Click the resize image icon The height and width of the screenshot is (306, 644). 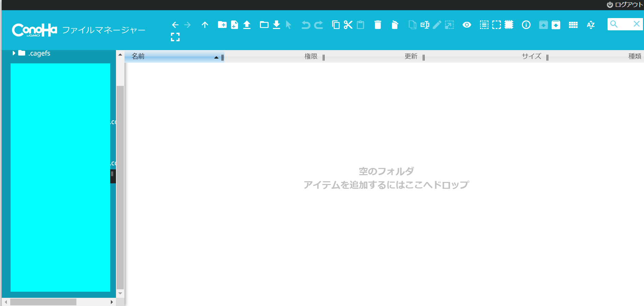pos(450,25)
